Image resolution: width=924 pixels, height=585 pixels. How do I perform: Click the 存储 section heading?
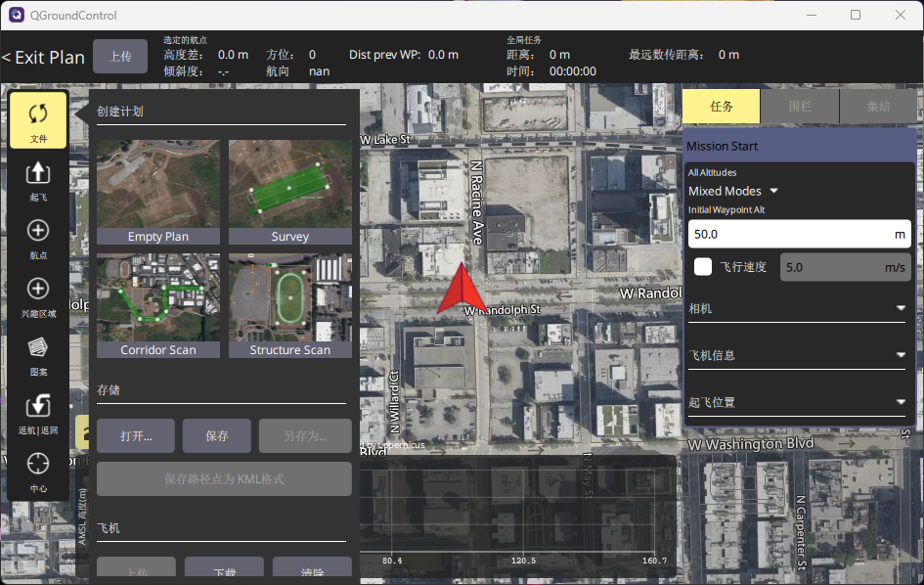click(109, 389)
